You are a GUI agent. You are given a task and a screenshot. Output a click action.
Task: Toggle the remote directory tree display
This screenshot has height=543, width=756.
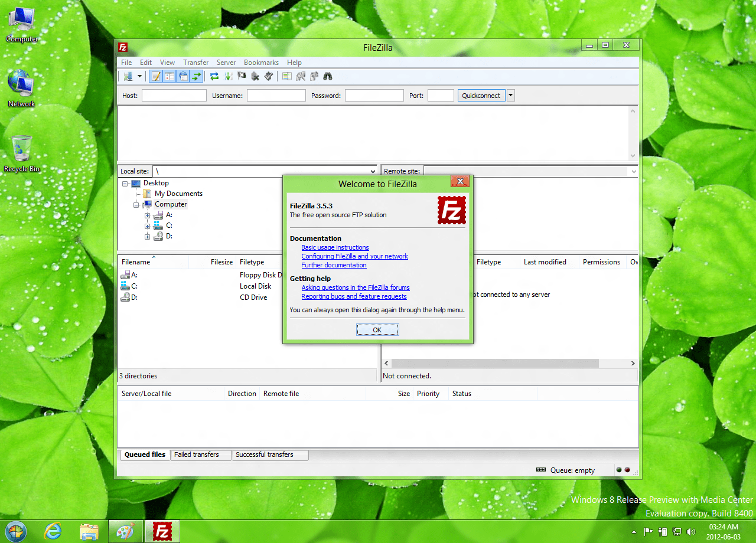click(x=183, y=76)
